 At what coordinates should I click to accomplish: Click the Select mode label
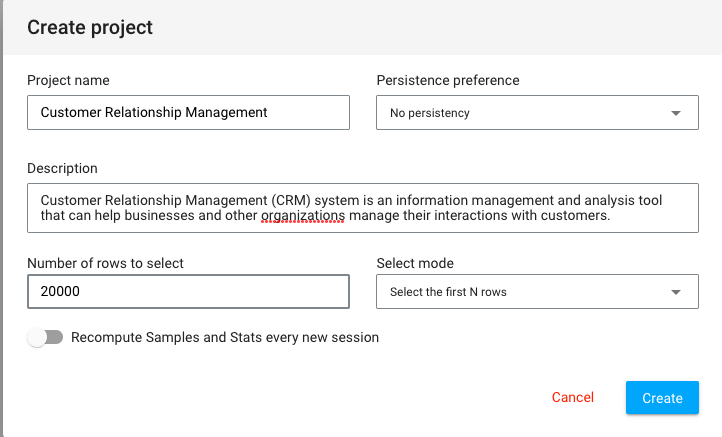pyautogui.click(x=415, y=263)
